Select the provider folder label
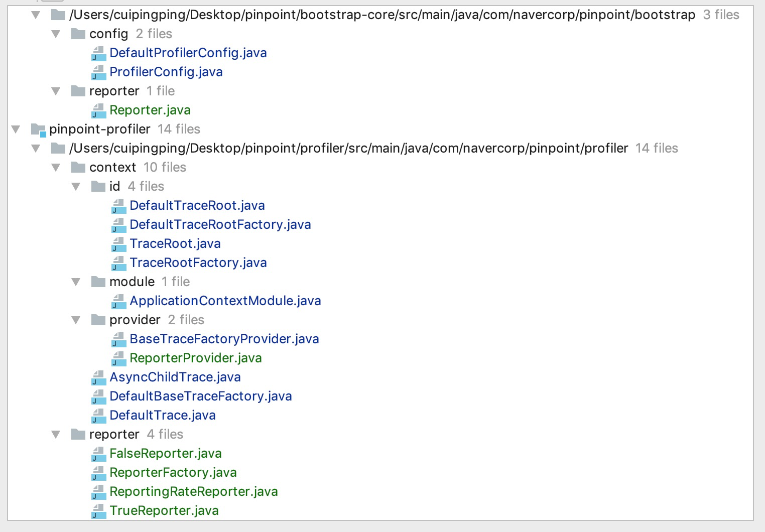The image size is (765, 532). coord(135,320)
